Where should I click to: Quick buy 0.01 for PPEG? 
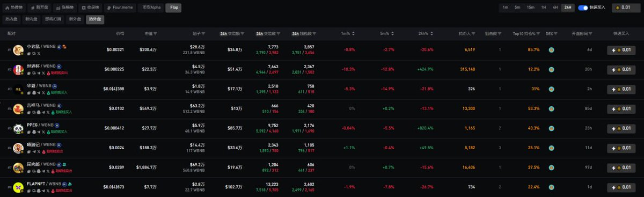pyautogui.click(x=621, y=128)
